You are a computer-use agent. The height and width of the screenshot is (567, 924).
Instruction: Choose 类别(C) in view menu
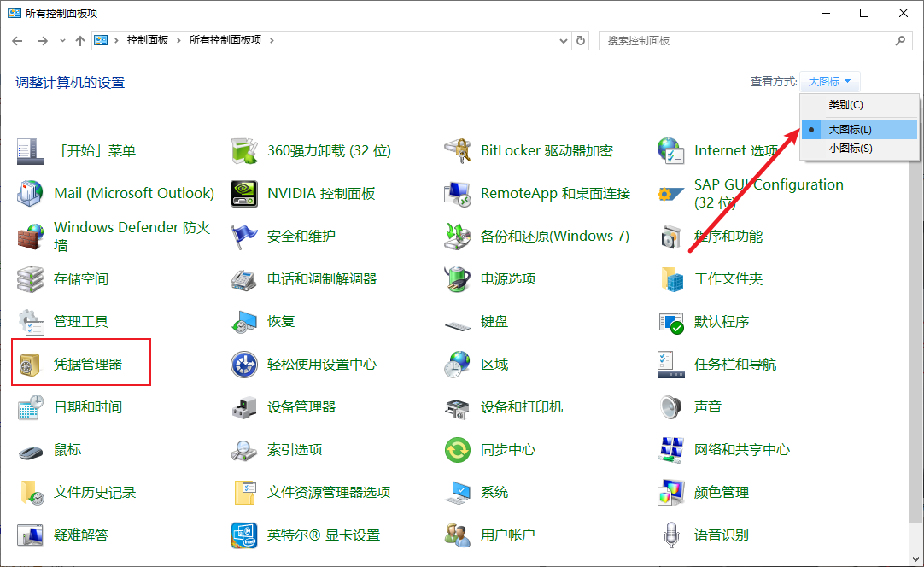pos(845,105)
